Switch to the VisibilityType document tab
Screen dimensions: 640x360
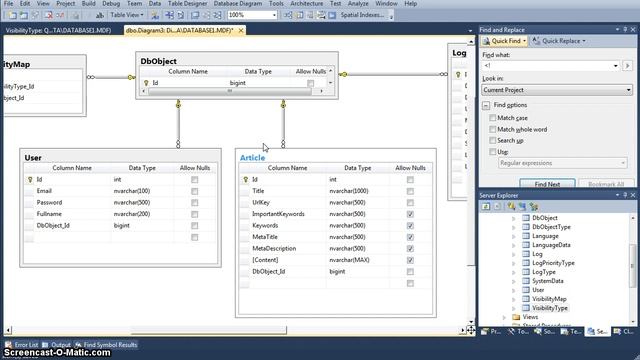tap(58, 30)
